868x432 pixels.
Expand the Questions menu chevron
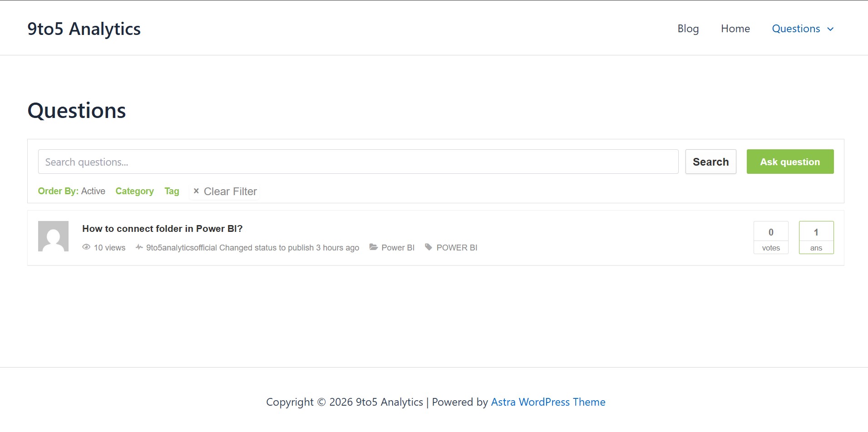[830, 29]
